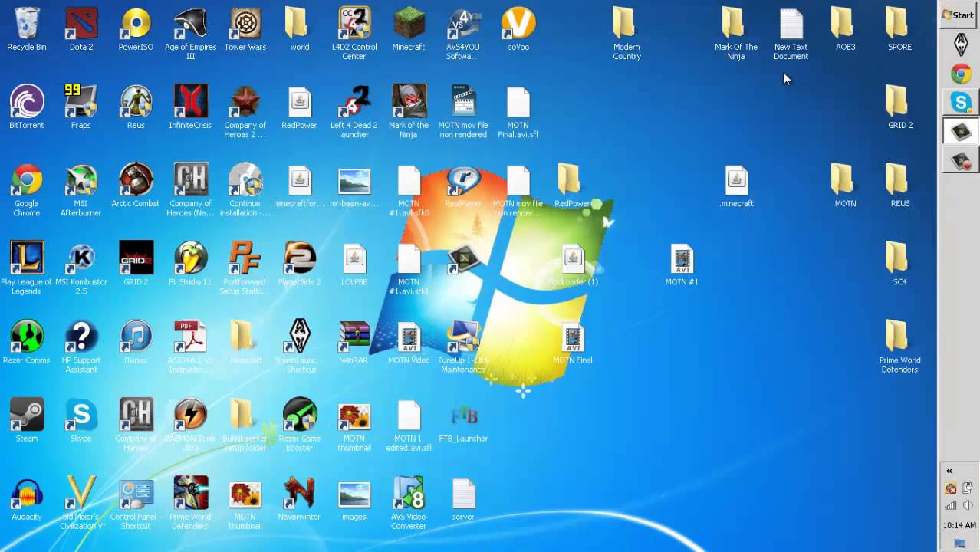Image resolution: width=980 pixels, height=552 pixels.
Task: Switch to Skype in the taskbar
Action: pyautogui.click(x=961, y=103)
